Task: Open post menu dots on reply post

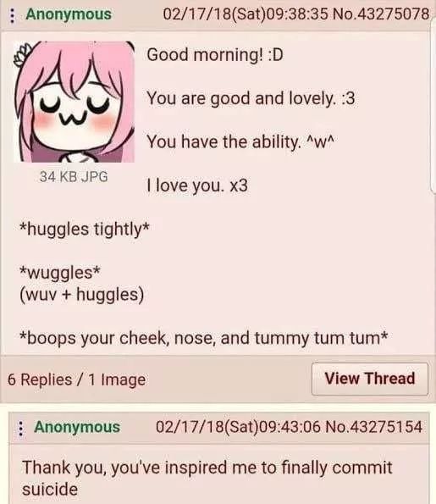Action: (21, 428)
